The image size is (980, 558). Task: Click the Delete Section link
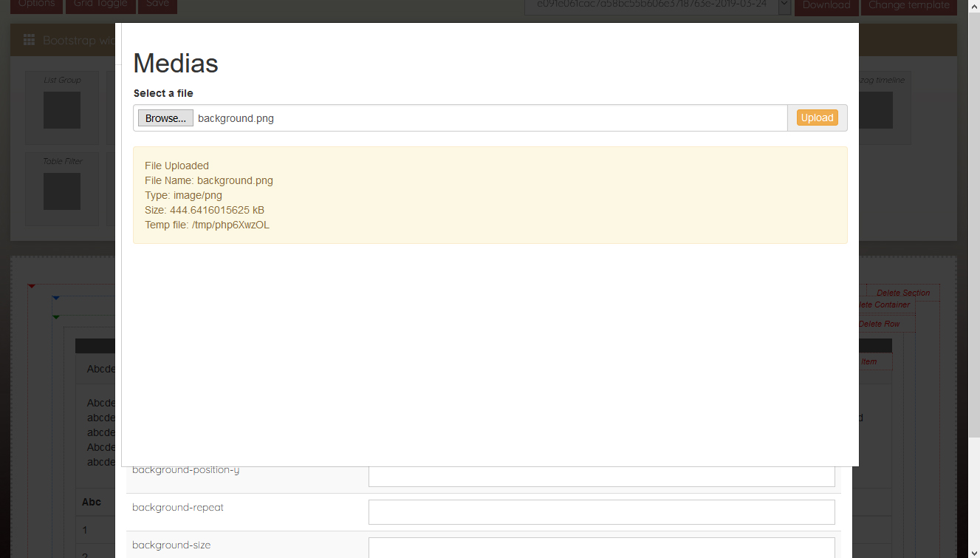click(903, 293)
